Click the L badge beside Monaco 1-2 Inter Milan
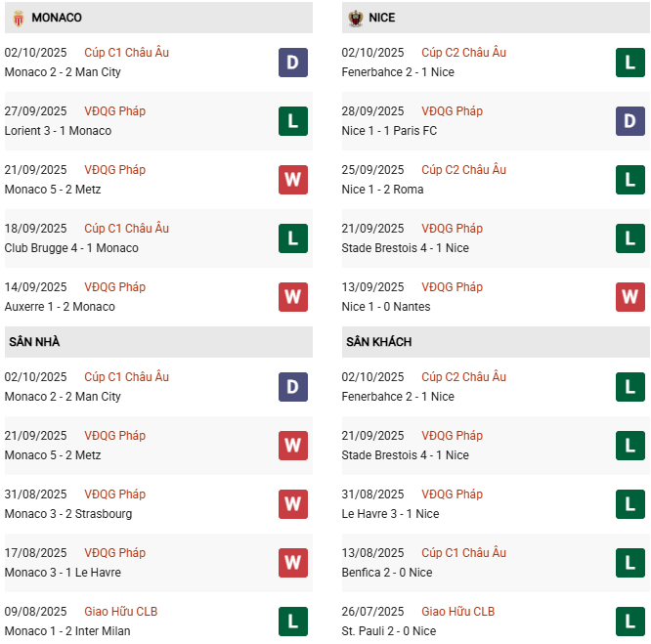This screenshot has height=644, width=651. [x=293, y=622]
